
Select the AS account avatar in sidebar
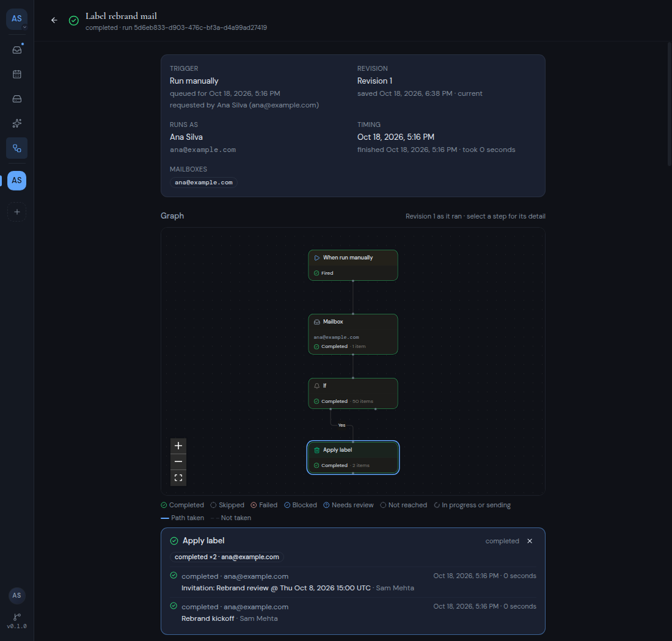pyautogui.click(x=16, y=180)
